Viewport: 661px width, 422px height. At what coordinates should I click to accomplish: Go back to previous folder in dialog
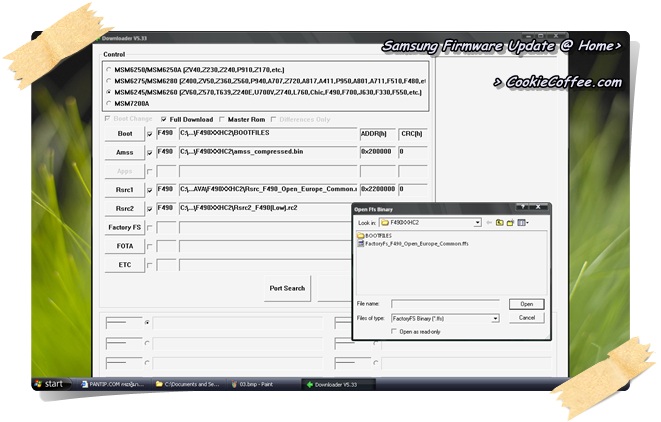(489, 223)
